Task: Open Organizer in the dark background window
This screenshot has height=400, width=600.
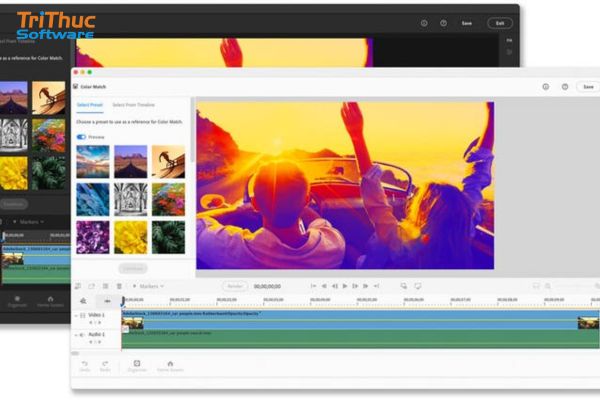Action: [17, 302]
